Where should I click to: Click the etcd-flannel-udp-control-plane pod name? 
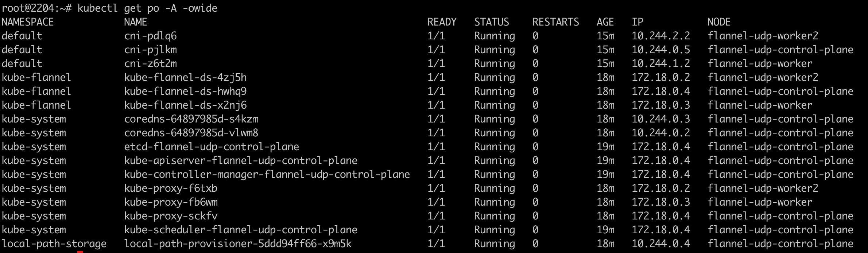pos(212,147)
